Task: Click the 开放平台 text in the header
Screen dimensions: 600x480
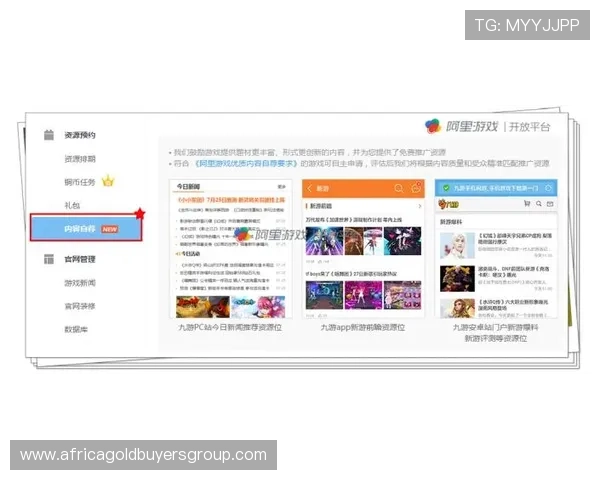Action: (529, 127)
